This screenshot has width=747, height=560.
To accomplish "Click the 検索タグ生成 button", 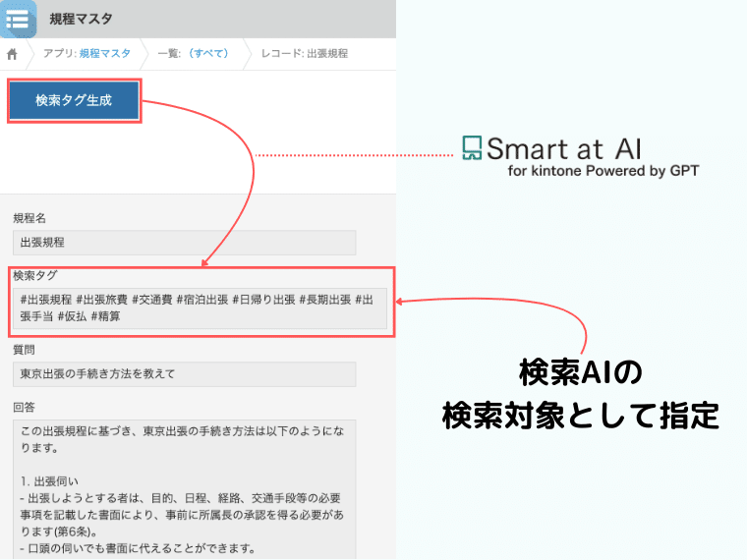I will tap(75, 100).
